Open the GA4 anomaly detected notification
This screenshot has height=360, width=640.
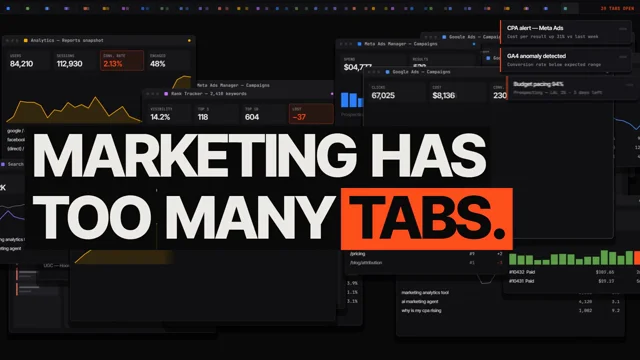566,60
